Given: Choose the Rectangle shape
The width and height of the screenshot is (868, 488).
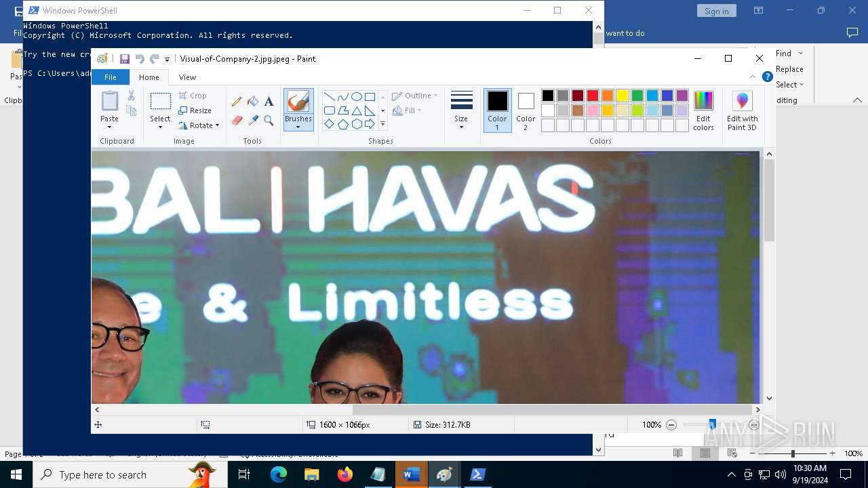Looking at the screenshot, I should [x=370, y=96].
